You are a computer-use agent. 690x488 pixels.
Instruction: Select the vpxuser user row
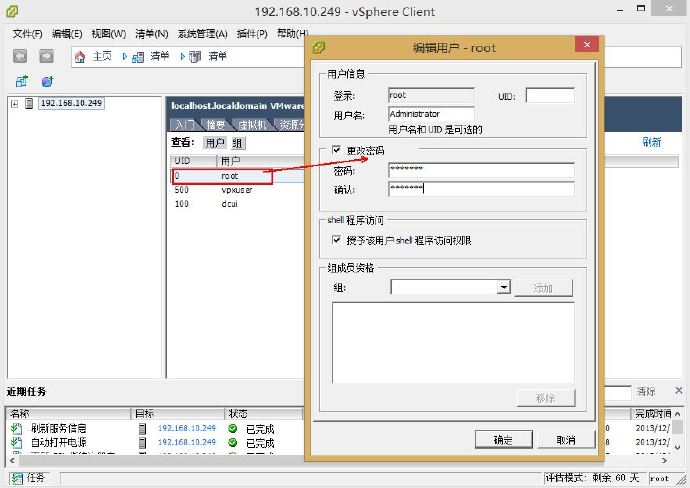pyautogui.click(x=238, y=190)
